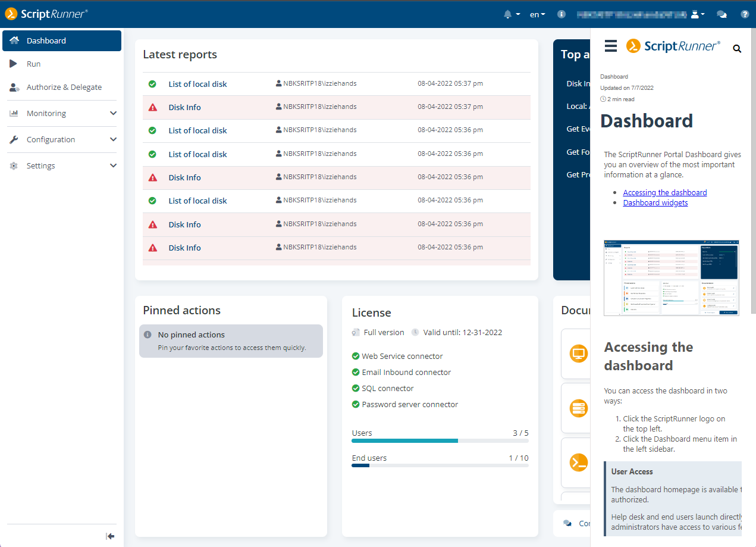
Task: Open the chat bubbles icon in header
Action: [x=722, y=14]
